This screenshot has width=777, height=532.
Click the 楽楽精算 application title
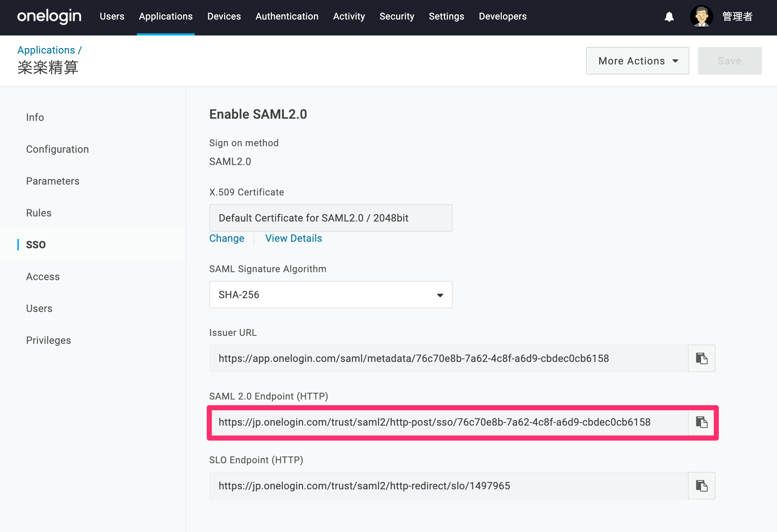pyautogui.click(x=48, y=68)
